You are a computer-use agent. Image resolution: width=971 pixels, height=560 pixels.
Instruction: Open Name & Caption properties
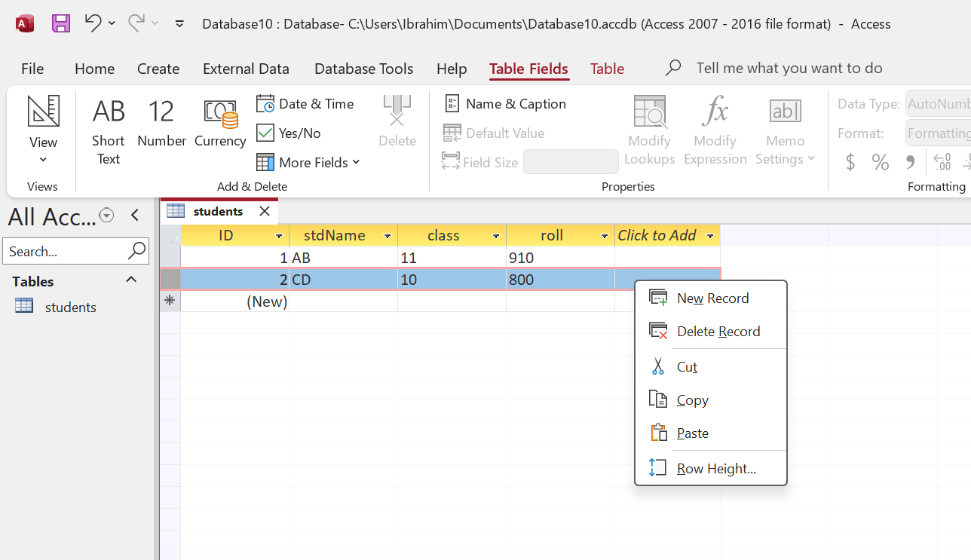click(506, 103)
